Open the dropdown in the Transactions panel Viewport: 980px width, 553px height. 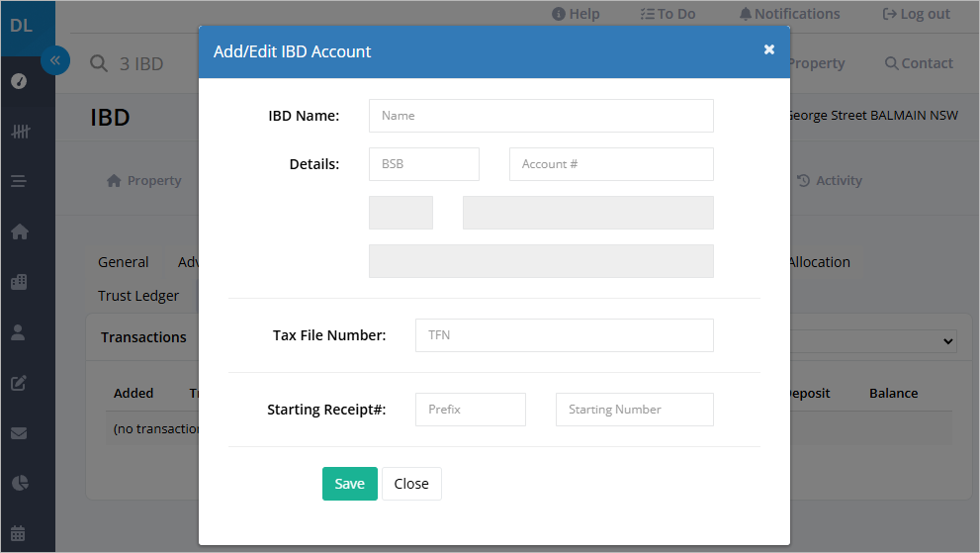[x=872, y=341]
